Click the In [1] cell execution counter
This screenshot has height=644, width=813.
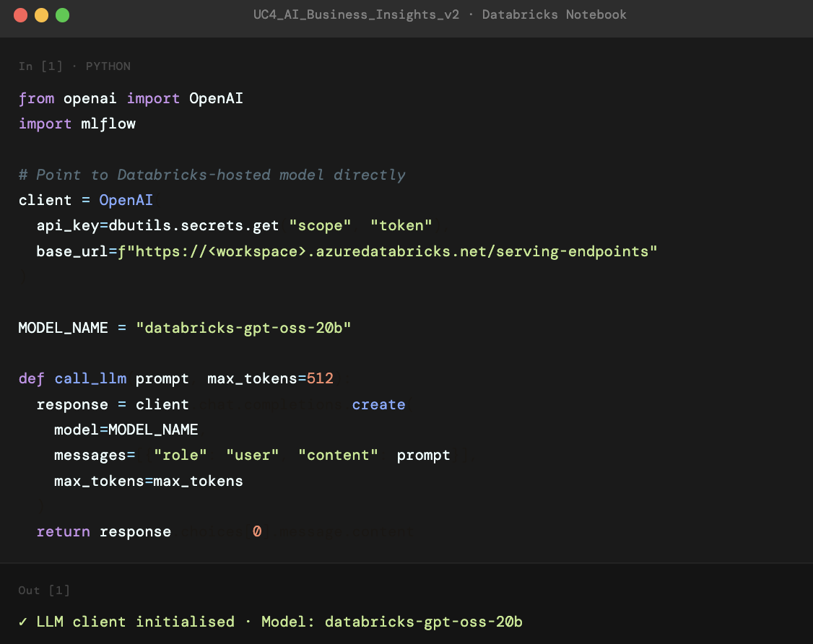tap(40, 66)
